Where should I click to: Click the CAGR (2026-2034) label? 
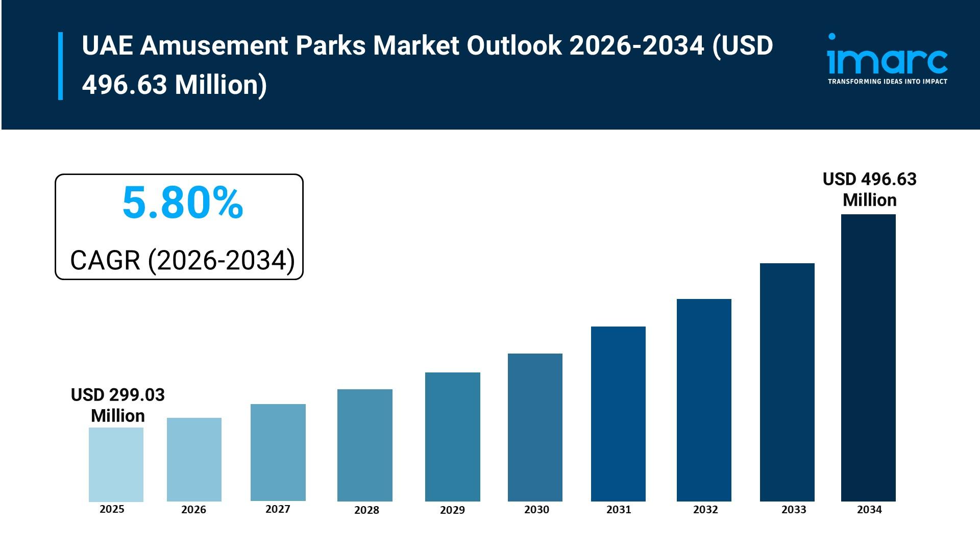tap(182, 260)
